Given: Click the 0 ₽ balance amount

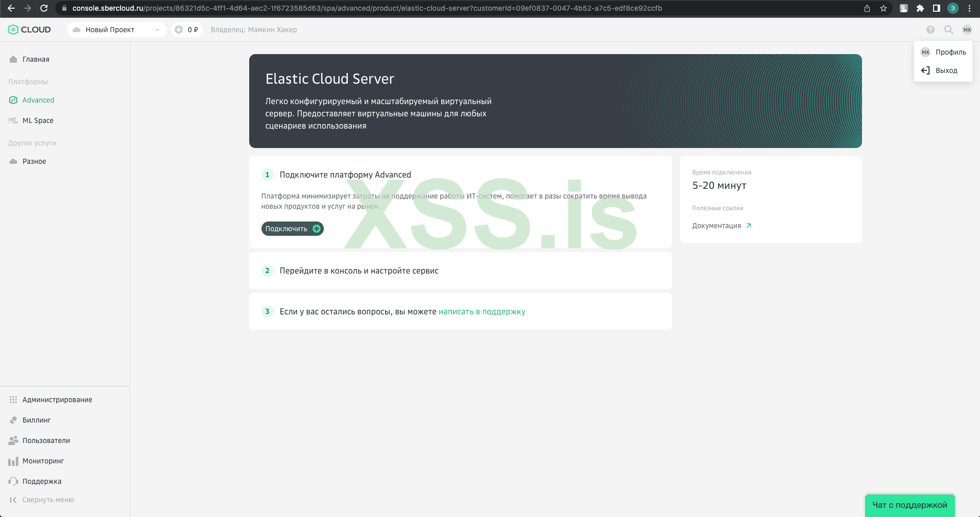Looking at the screenshot, I should pos(193,30).
